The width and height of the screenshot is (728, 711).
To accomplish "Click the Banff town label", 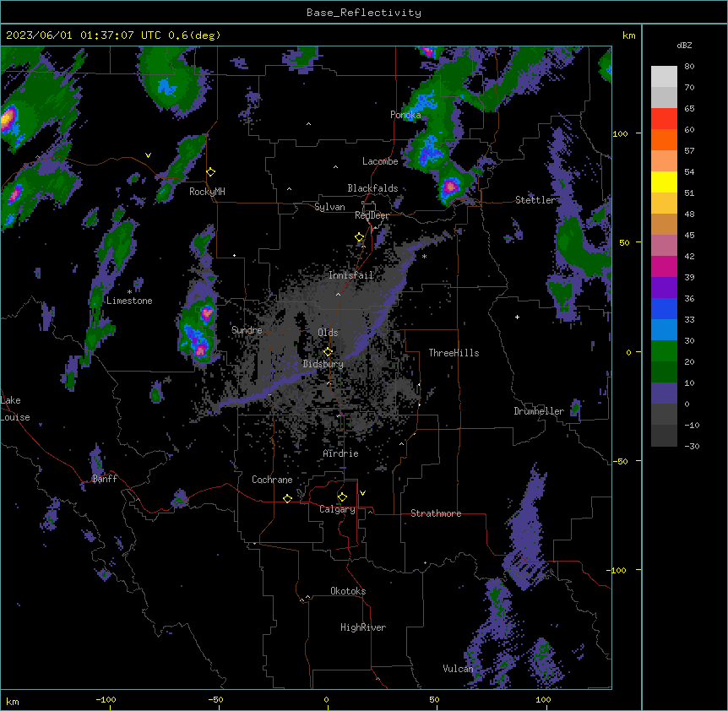I will (105, 479).
